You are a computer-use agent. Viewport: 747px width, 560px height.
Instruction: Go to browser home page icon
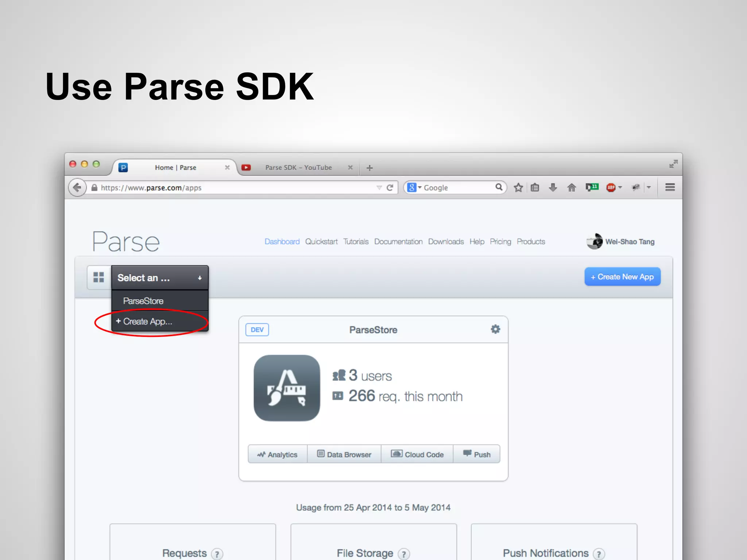572,187
